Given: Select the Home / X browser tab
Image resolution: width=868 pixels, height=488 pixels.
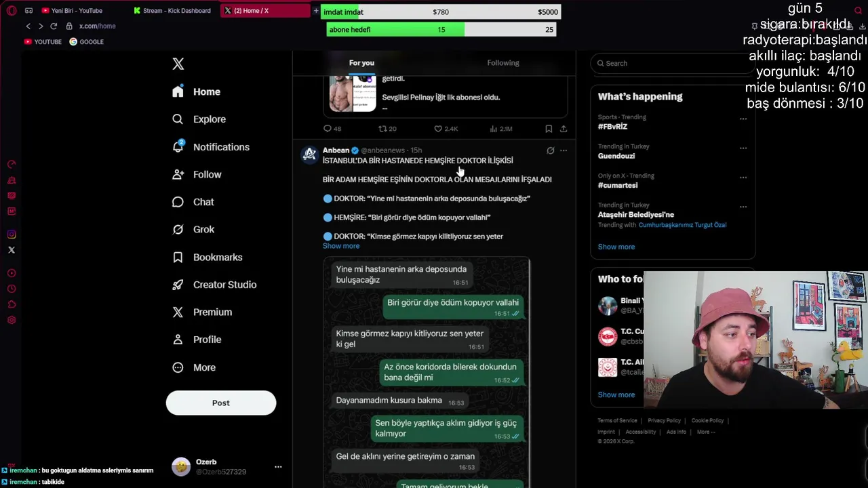Looking at the screenshot, I should pyautogui.click(x=264, y=11).
